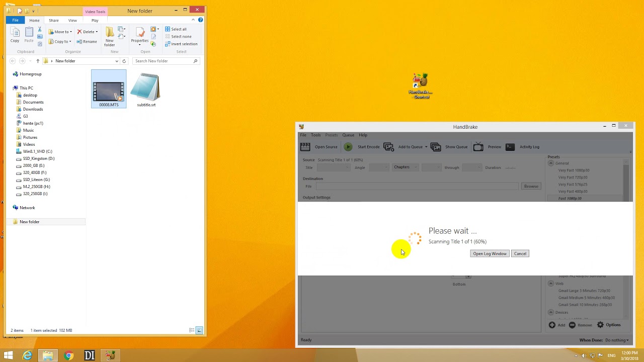Click Select all in Explorer ribbon
Screen dimensions: 644x362
coord(176,29)
